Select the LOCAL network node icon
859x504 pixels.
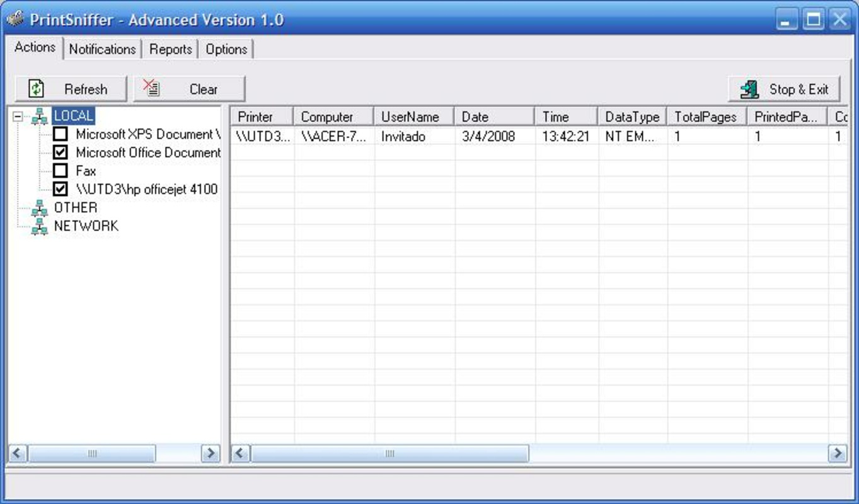coord(40,117)
